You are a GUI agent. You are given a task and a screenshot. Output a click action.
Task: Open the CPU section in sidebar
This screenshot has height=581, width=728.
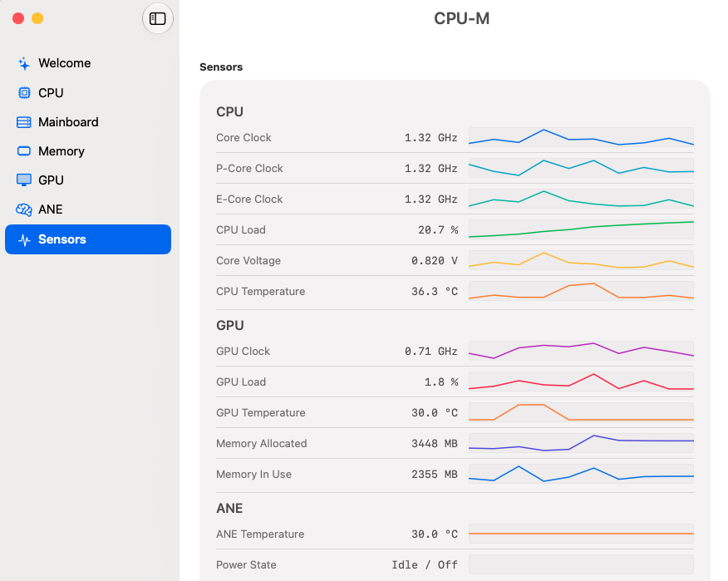[88, 93]
